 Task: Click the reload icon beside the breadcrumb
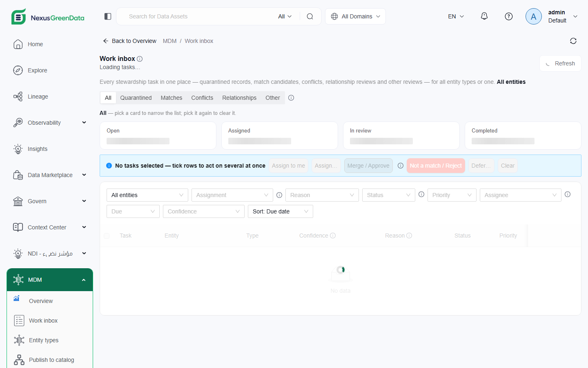coord(573,41)
